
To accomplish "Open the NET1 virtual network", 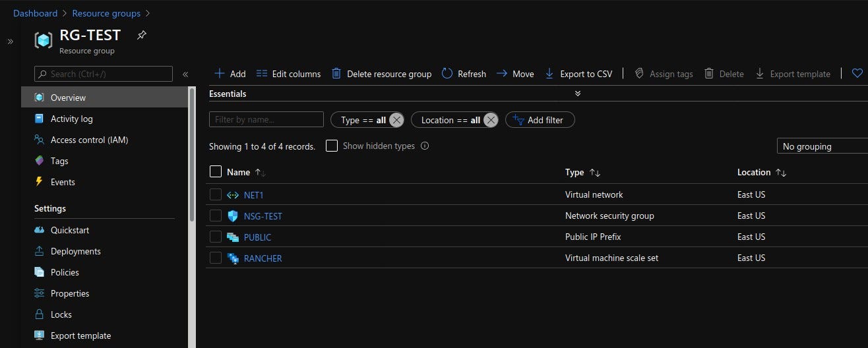I will (x=254, y=195).
